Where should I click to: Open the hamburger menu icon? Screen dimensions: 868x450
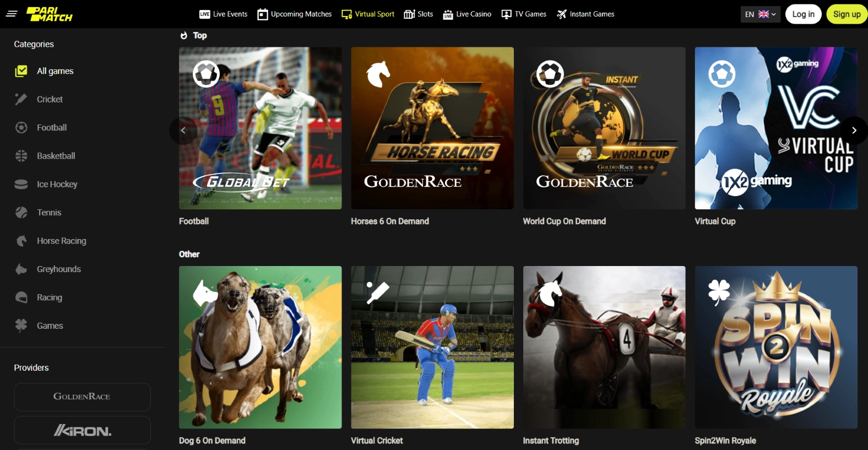click(12, 14)
